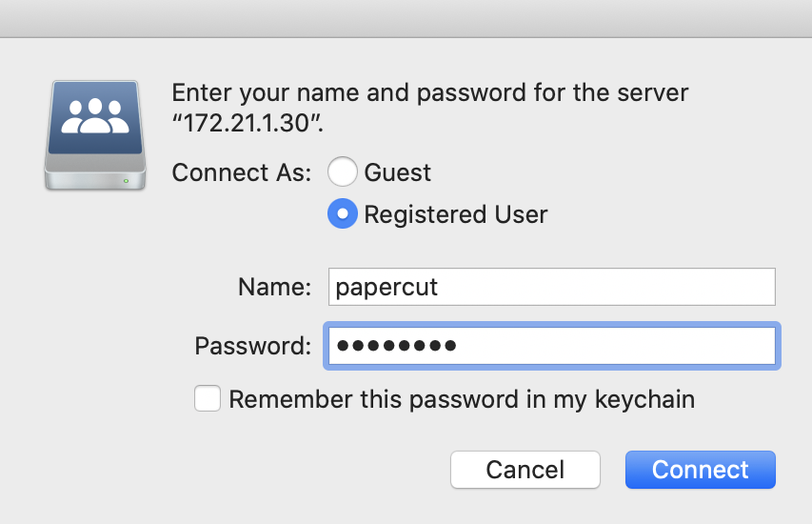The height and width of the screenshot is (524, 812).
Task: Select the Registered User radio button
Action: click(x=343, y=213)
